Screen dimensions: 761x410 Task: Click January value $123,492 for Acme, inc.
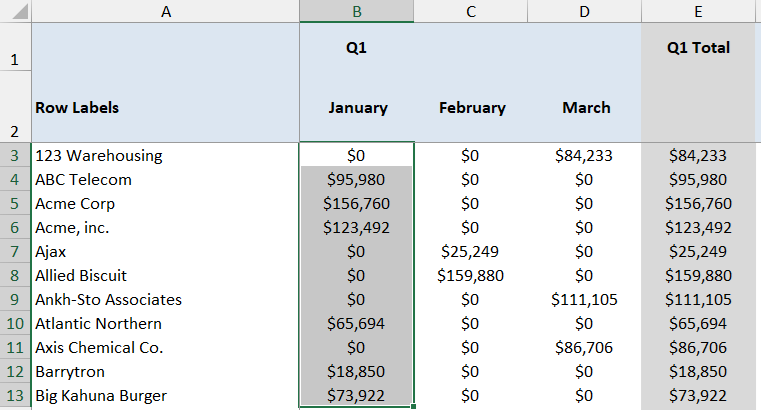coord(357,228)
